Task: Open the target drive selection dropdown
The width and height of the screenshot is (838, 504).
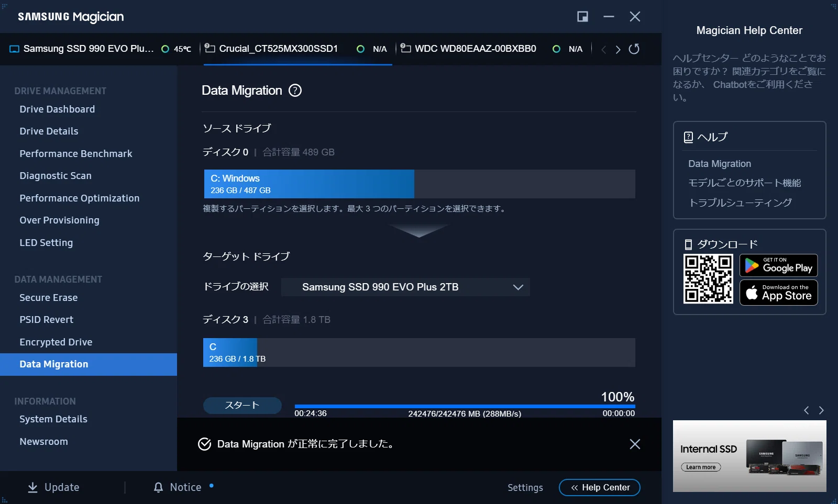Action: [405, 287]
